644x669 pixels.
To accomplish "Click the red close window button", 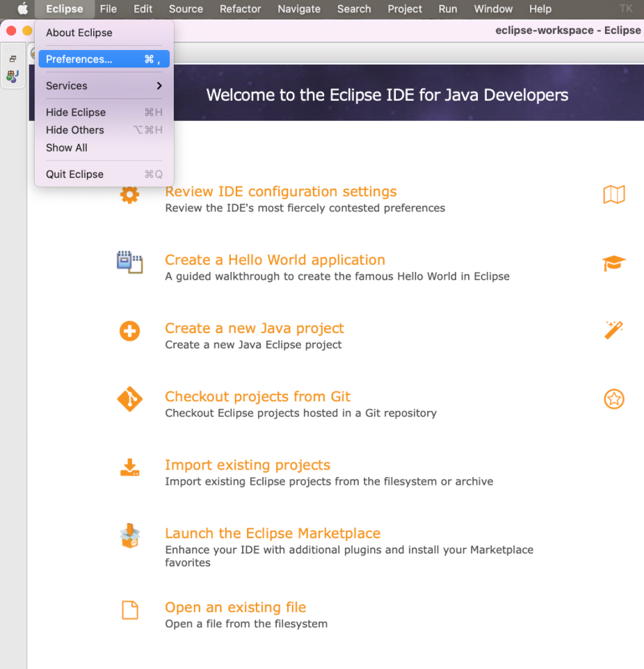I will coord(12,31).
